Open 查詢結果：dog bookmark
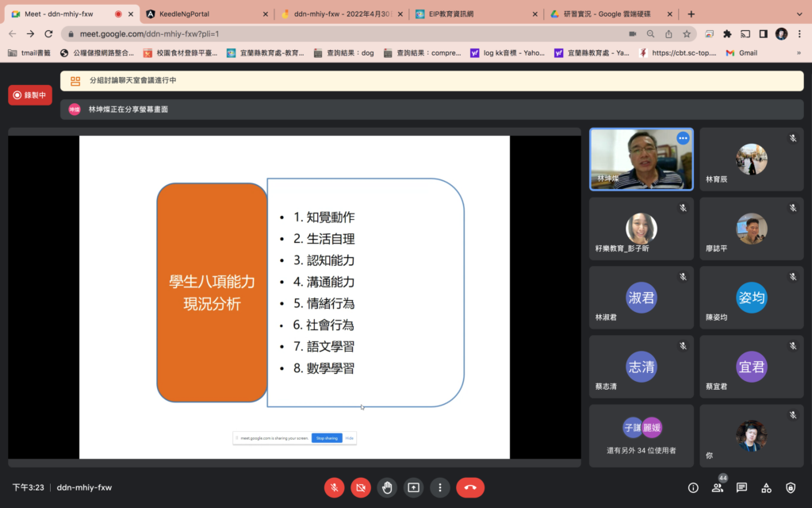Screen dimensions: 812x508 pos(344,53)
